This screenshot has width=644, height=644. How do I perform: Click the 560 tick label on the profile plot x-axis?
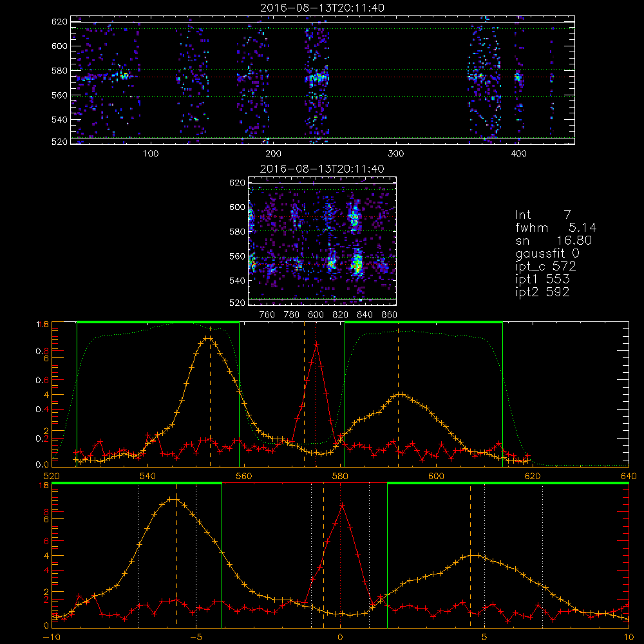point(244,477)
